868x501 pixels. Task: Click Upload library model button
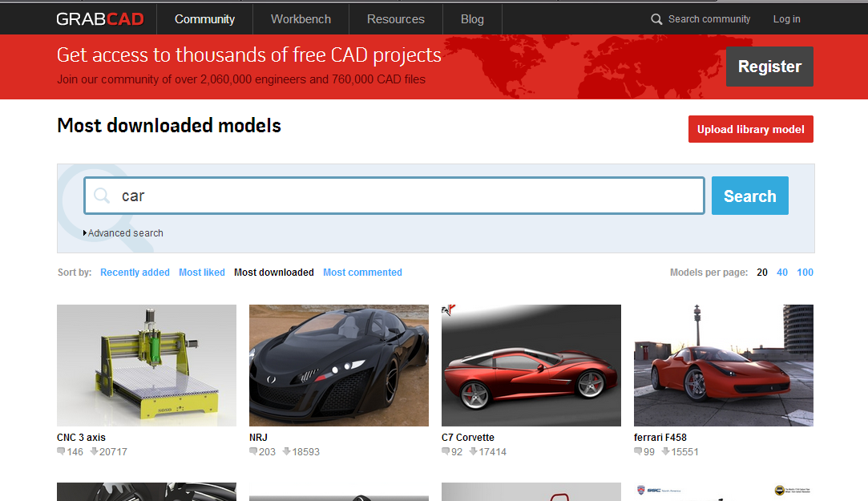tap(751, 129)
